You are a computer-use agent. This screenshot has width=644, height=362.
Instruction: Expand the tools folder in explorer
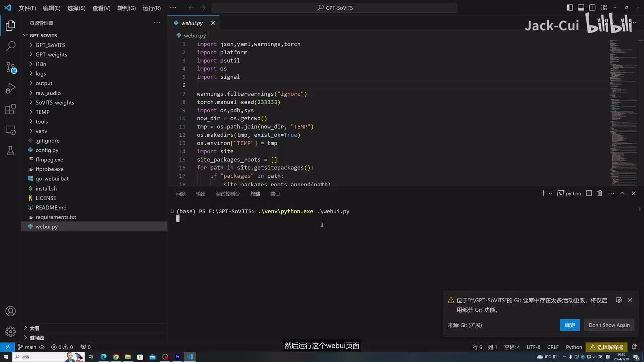tap(42, 122)
